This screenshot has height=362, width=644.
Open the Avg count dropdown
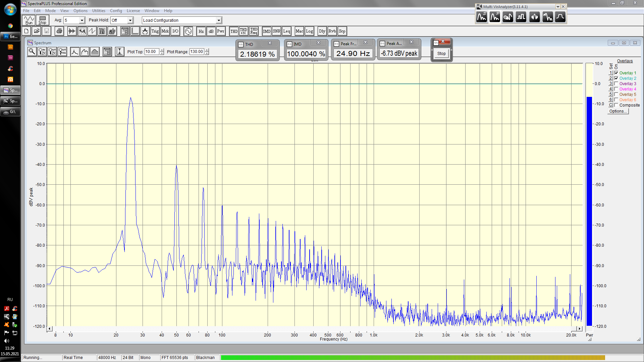point(82,20)
